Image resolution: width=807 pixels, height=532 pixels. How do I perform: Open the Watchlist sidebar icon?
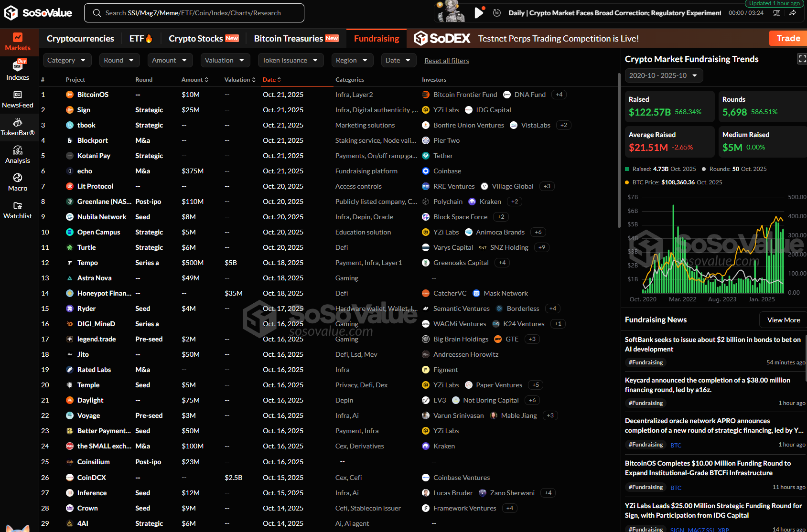point(18,210)
